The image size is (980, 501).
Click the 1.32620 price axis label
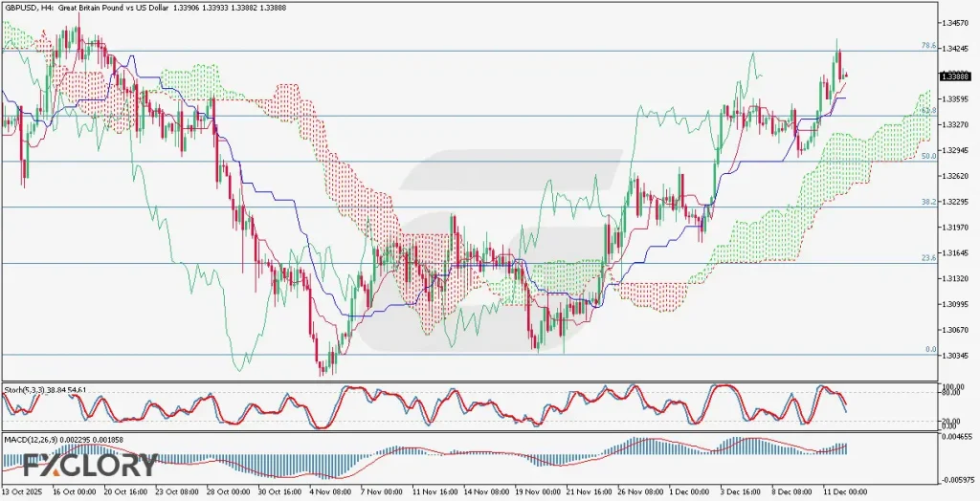(956, 176)
